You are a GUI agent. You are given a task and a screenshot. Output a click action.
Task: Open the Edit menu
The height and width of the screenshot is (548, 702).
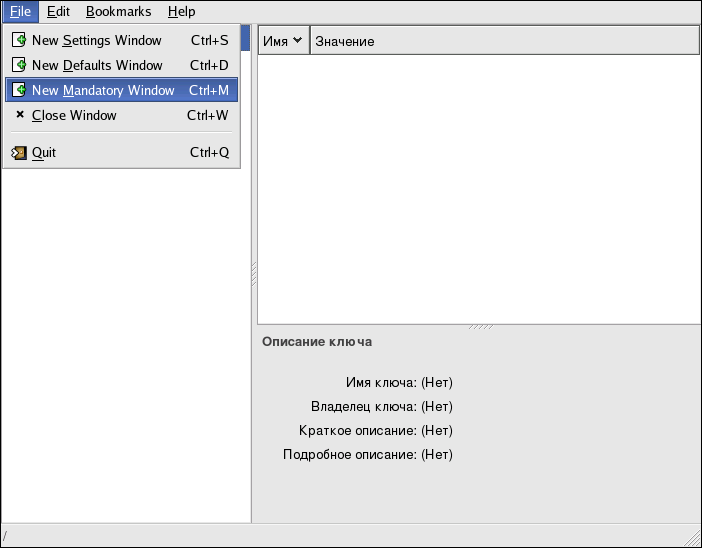(58, 12)
